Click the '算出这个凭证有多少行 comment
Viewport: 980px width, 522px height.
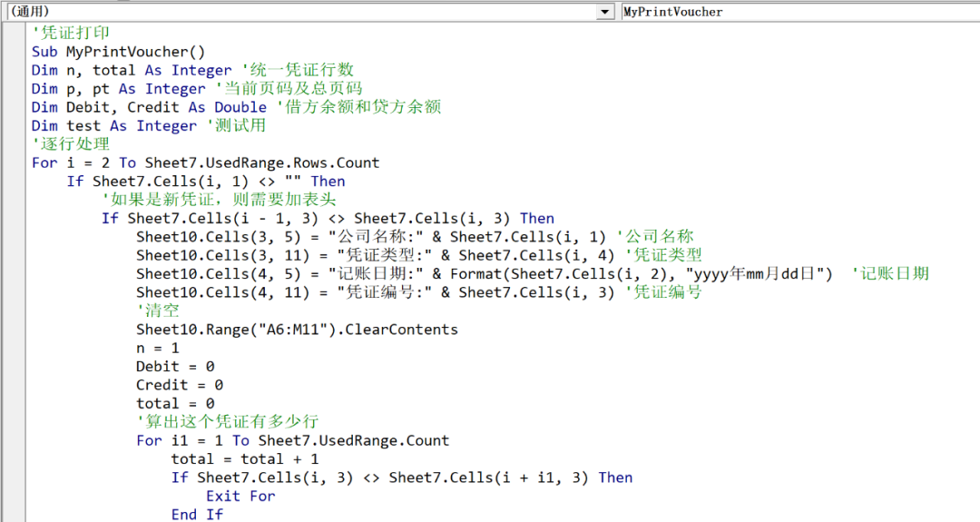[228, 422]
